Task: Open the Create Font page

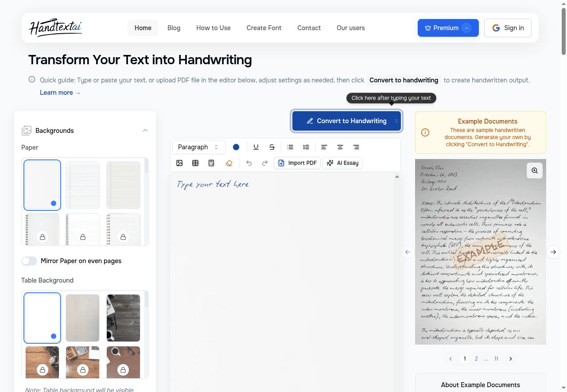Action: point(264,28)
